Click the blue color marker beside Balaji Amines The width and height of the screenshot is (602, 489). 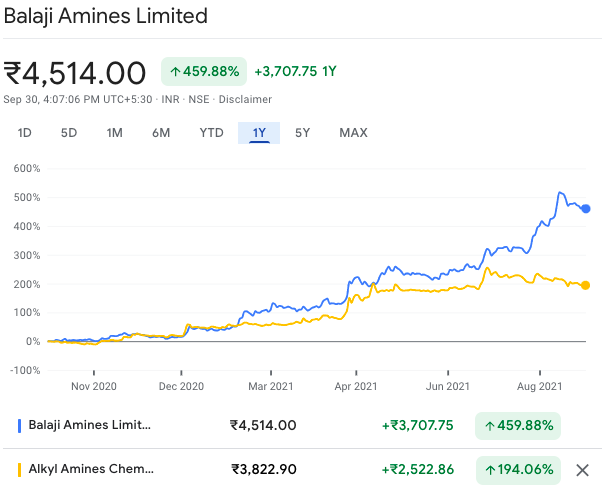[x=19, y=426]
